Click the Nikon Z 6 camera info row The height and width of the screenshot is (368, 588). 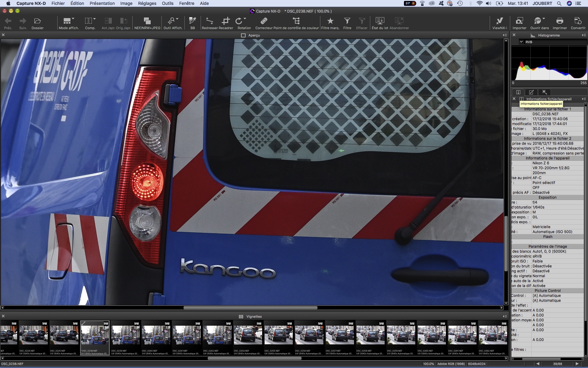pos(548,163)
